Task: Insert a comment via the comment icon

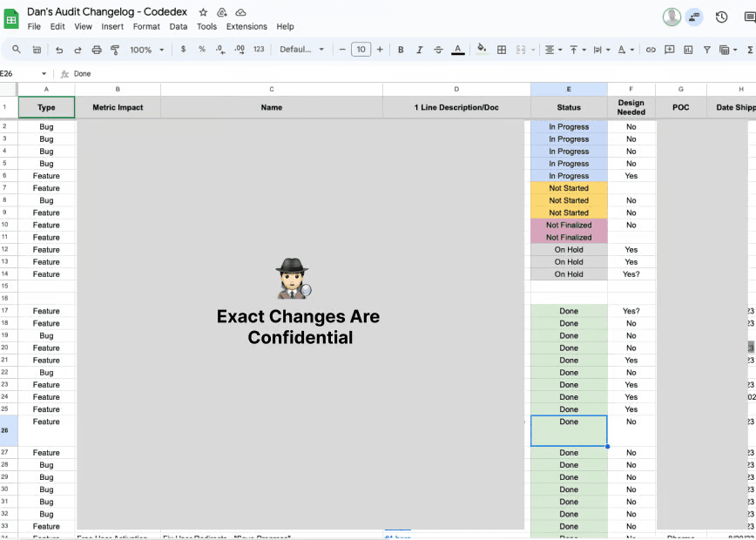Action: click(670, 50)
